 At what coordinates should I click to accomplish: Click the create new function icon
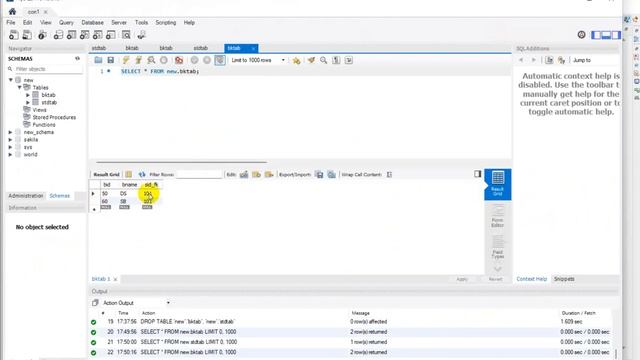(111, 35)
